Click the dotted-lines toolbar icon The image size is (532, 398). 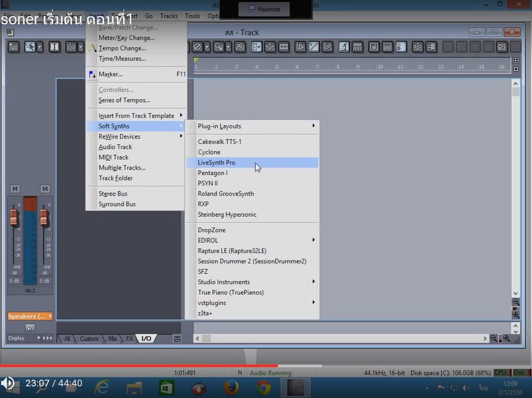point(418,47)
